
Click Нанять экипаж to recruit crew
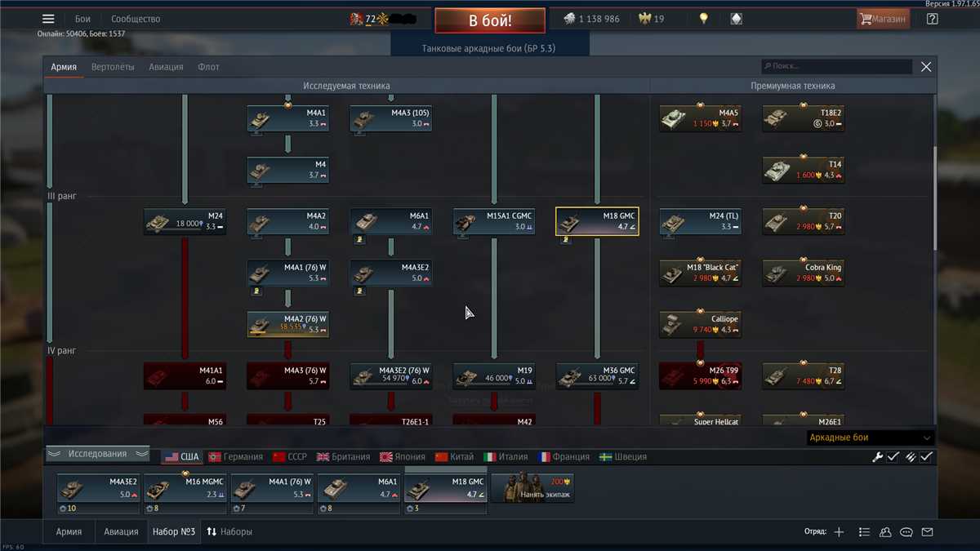tap(532, 488)
